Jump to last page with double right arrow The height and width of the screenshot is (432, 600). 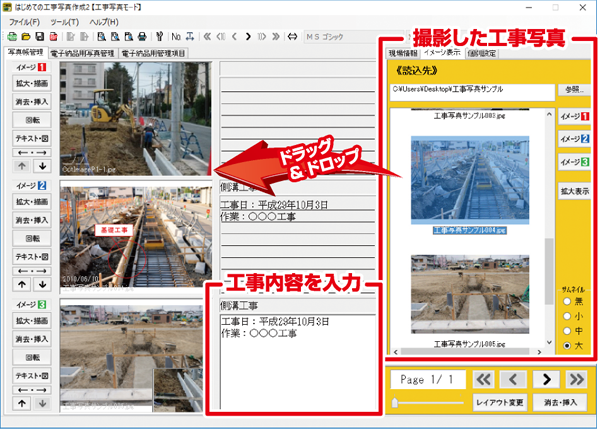pyautogui.click(x=577, y=379)
